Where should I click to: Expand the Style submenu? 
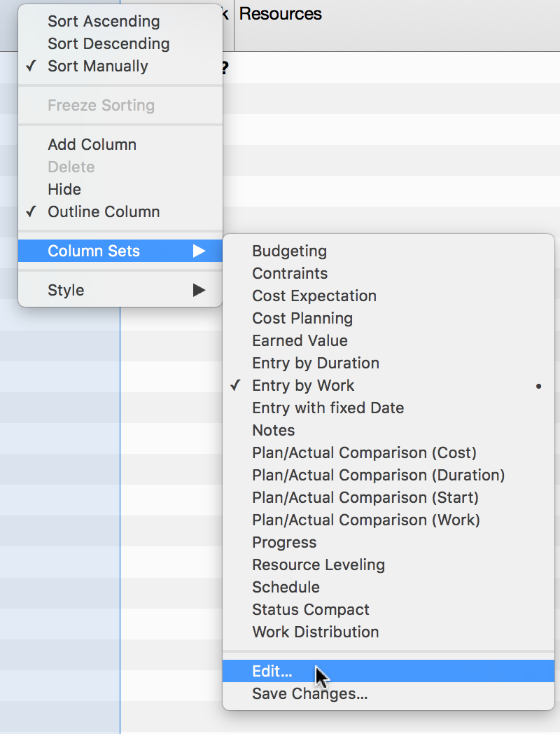(120, 290)
